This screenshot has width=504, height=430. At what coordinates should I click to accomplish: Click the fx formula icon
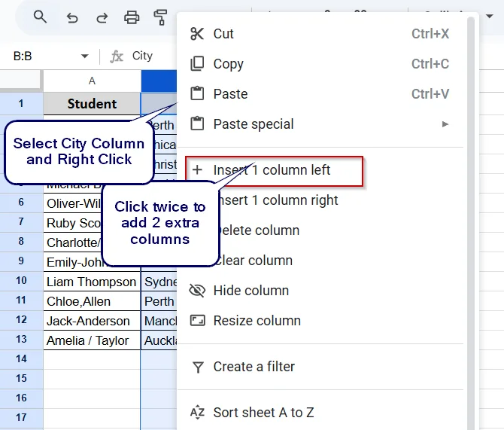(x=117, y=56)
